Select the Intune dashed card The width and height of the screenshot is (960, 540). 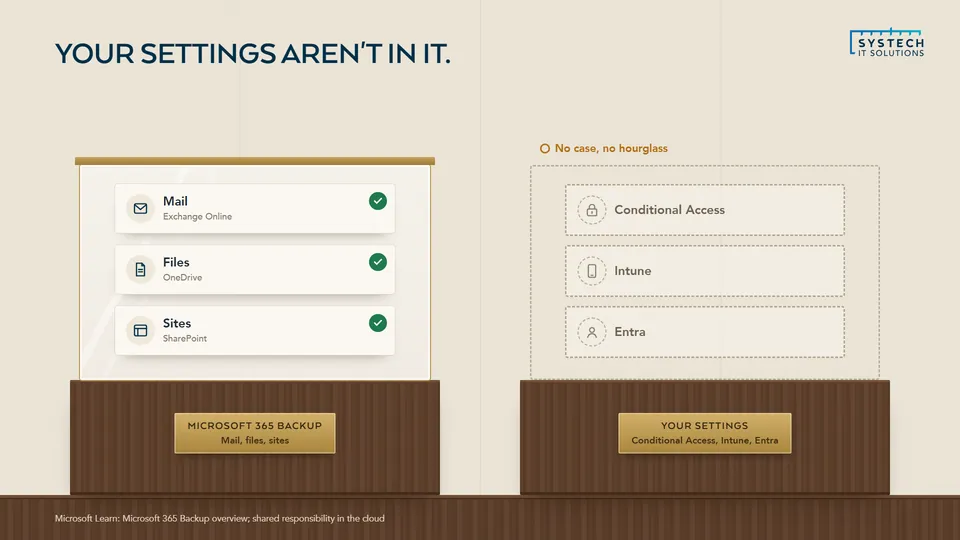click(705, 271)
